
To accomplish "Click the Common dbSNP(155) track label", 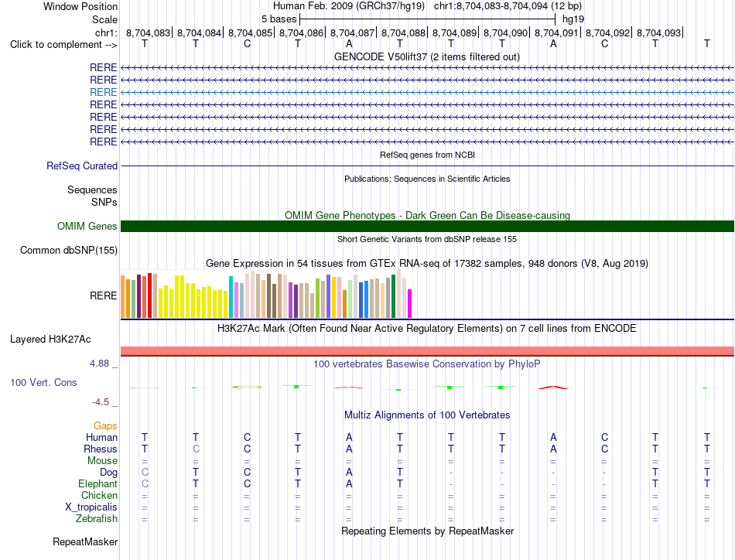I will (x=69, y=251).
